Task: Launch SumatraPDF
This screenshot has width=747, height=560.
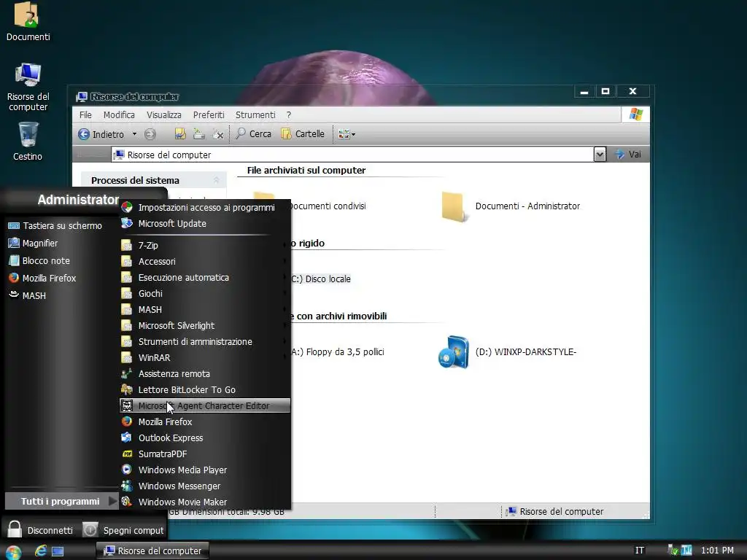Action: click(204, 454)
